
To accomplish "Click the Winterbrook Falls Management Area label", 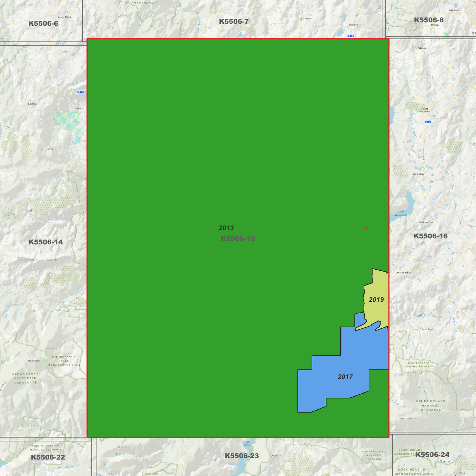I will click(x=64, y=361).
